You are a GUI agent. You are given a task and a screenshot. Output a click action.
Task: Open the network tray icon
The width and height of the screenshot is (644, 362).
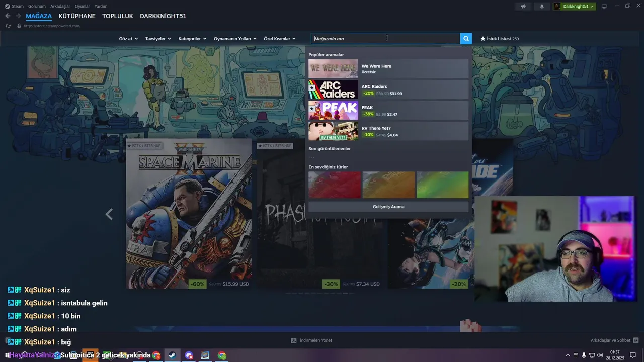[592, 355]
